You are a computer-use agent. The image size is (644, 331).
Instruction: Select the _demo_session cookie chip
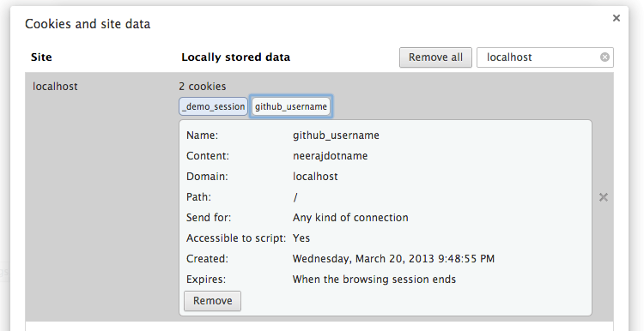tap(213, 106)
